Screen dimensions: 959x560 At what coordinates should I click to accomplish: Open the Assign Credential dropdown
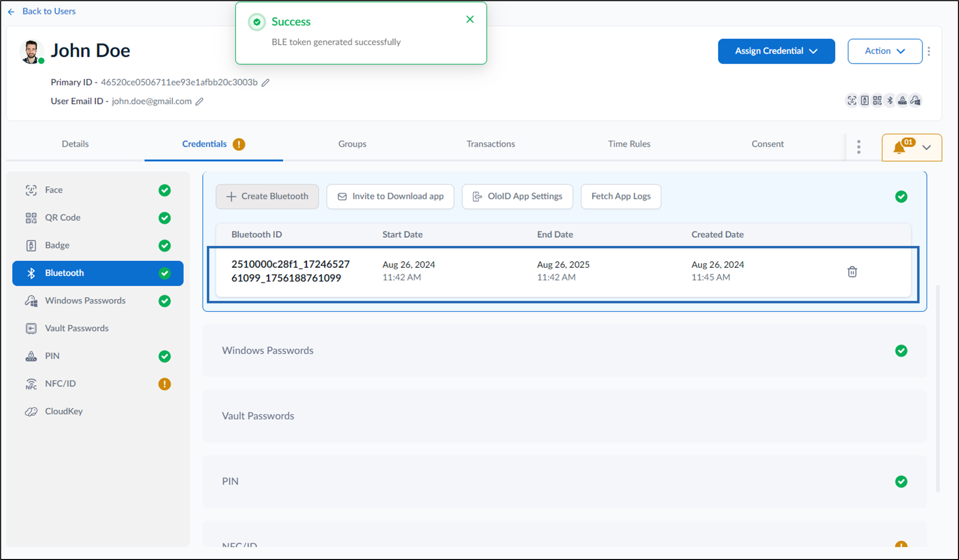pyautogui.click(x=776, y=51)
